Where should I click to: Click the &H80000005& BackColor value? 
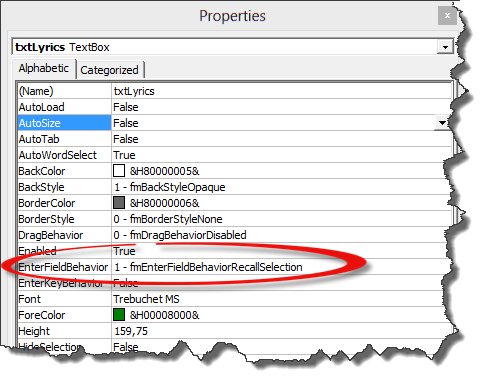(164, 171)
